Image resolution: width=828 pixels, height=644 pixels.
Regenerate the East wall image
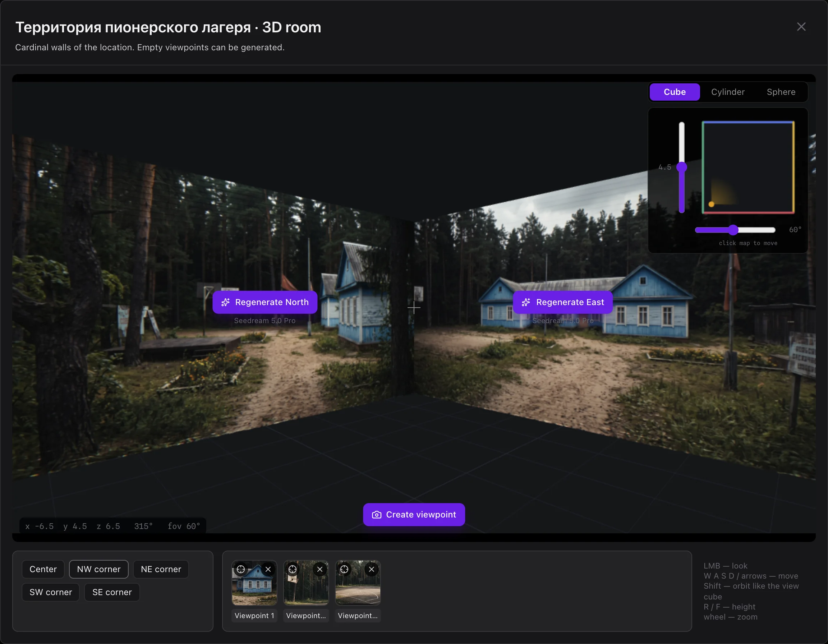[x=563, y=302]
